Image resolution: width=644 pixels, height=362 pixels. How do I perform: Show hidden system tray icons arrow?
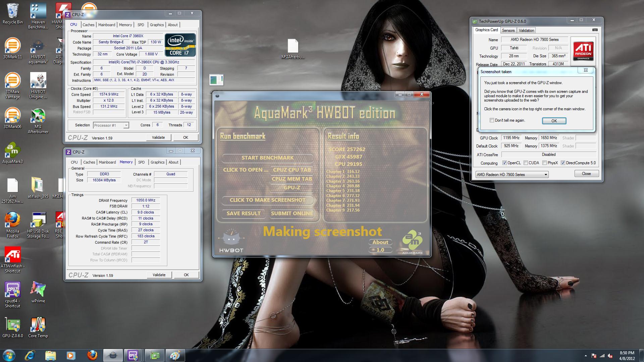point(586,356)
